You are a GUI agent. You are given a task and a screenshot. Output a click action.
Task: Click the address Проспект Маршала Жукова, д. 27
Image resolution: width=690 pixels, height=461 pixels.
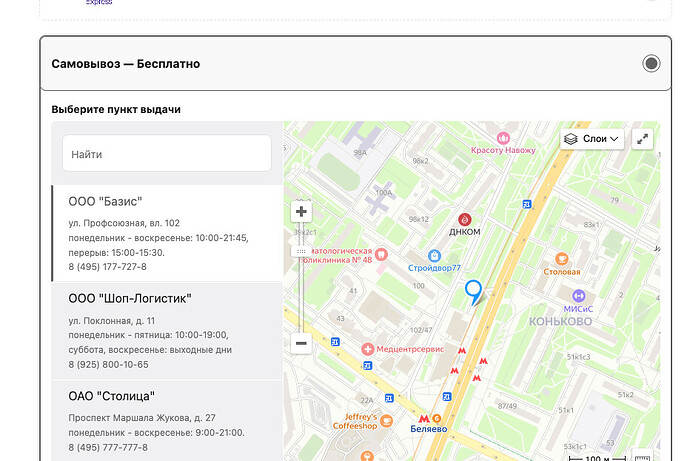click(x=142, y=417)
